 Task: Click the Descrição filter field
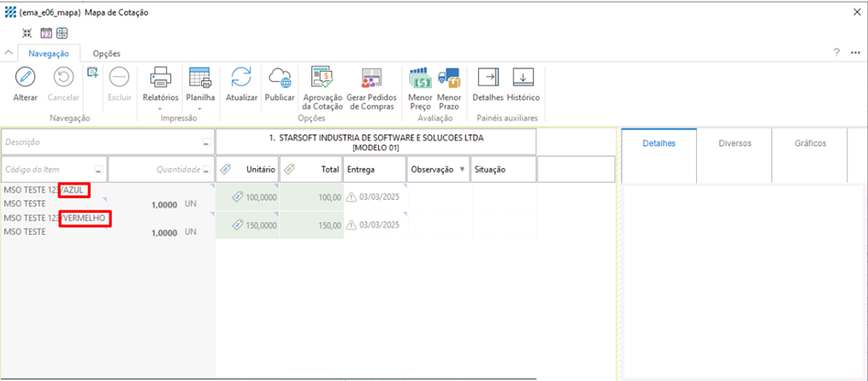pos(108,142)
